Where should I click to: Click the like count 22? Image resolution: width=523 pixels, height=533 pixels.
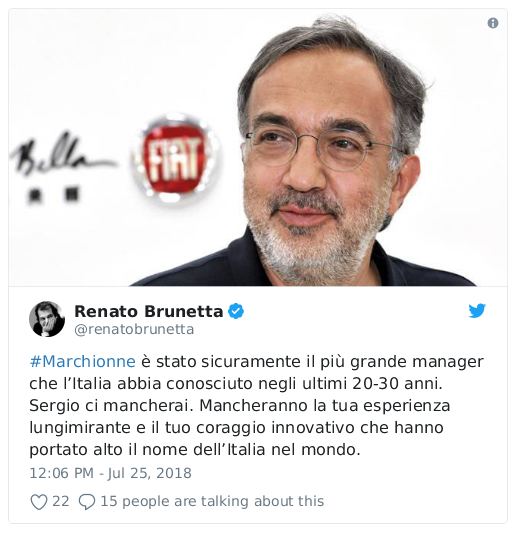pos(60,501)
